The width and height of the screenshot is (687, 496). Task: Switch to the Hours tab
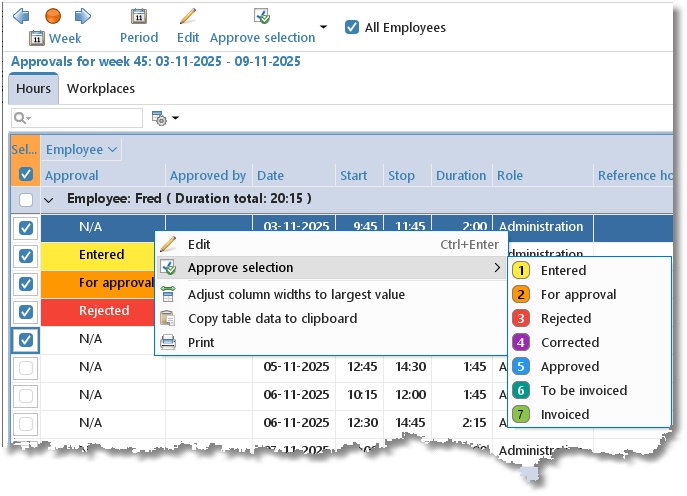(33, 89)
